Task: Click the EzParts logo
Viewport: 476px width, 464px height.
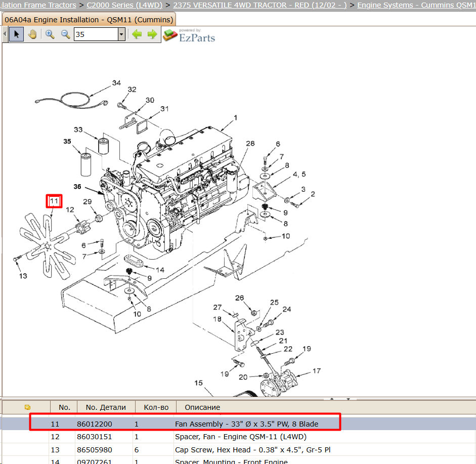Action: (189, 35)
